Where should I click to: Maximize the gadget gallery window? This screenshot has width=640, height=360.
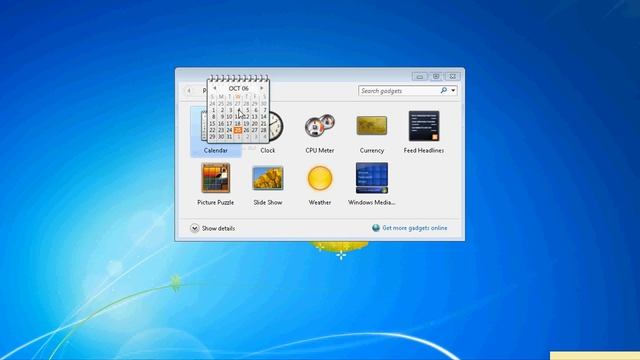click(x=436, y=76)
